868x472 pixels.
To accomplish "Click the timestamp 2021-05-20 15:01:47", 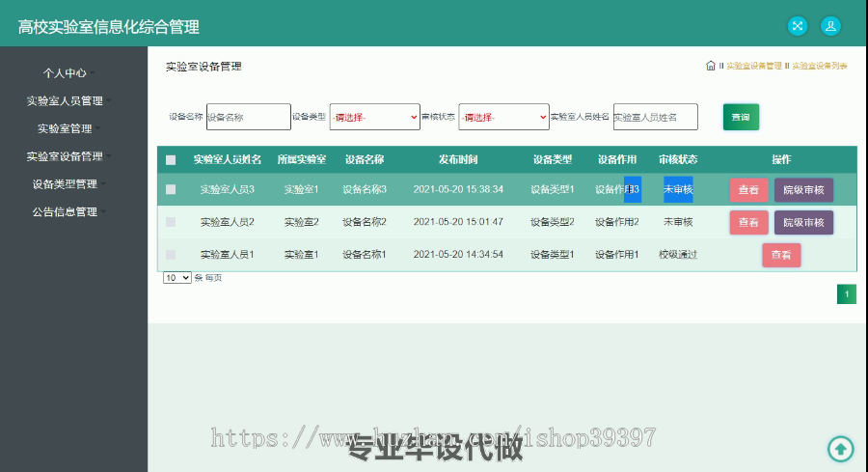I will click(458, 222).
